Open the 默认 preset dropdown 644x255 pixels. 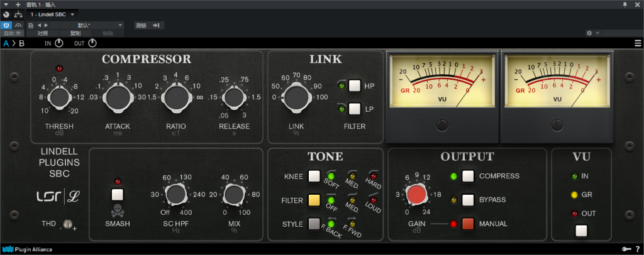click(x=87, y=25)
